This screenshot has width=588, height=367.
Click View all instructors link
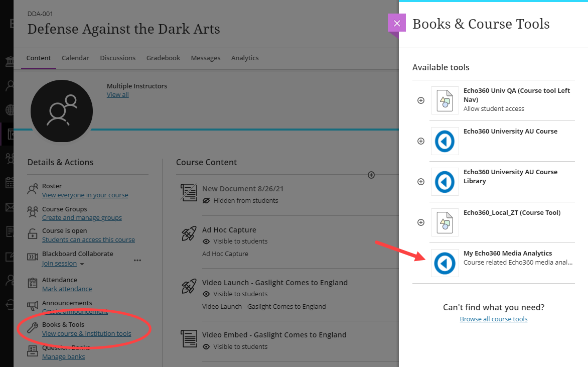click(x=118, y=94)
